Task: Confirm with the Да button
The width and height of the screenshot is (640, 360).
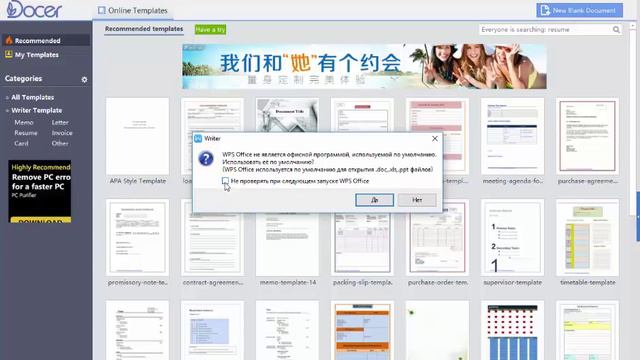Action: [x=374, y=200]
